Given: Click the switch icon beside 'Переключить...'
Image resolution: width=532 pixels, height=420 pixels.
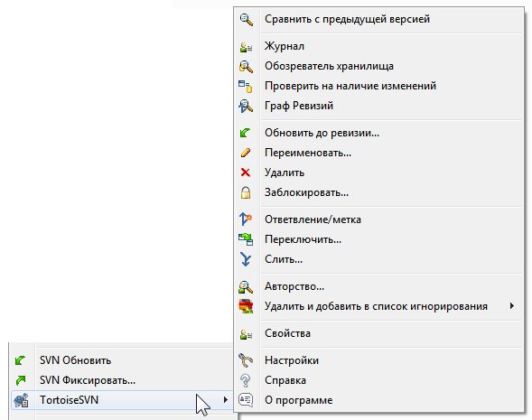Looking at the screenshot, I should pos(246,239).
